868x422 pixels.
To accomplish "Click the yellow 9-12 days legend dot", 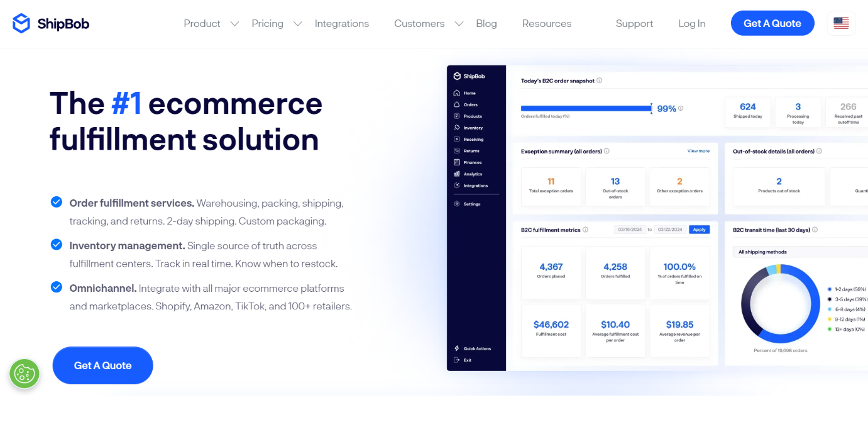I will coord(830,319).
